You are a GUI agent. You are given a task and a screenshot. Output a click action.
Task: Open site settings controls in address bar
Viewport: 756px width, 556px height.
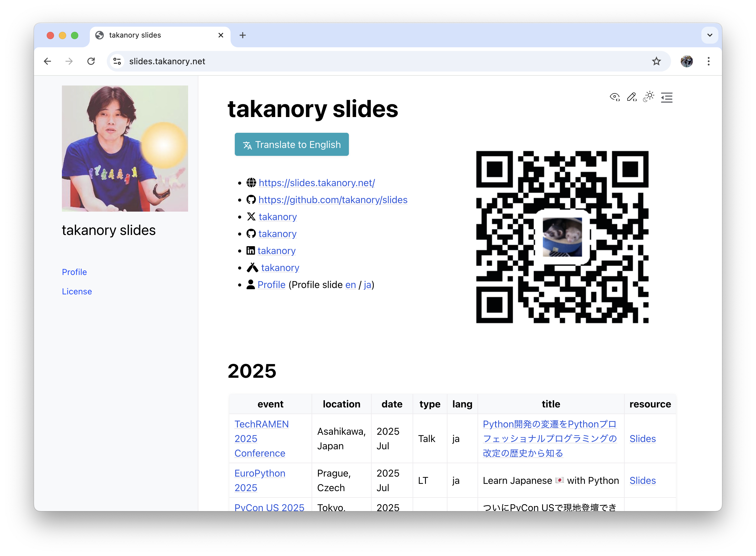[x=117, y=61]
